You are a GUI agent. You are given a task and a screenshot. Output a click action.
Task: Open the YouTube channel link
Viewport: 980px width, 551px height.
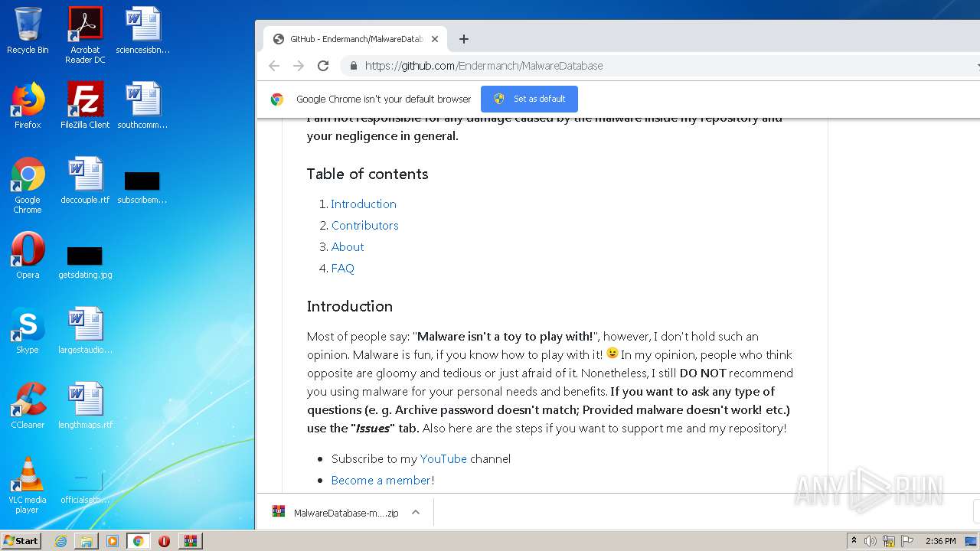pos(443,458)
